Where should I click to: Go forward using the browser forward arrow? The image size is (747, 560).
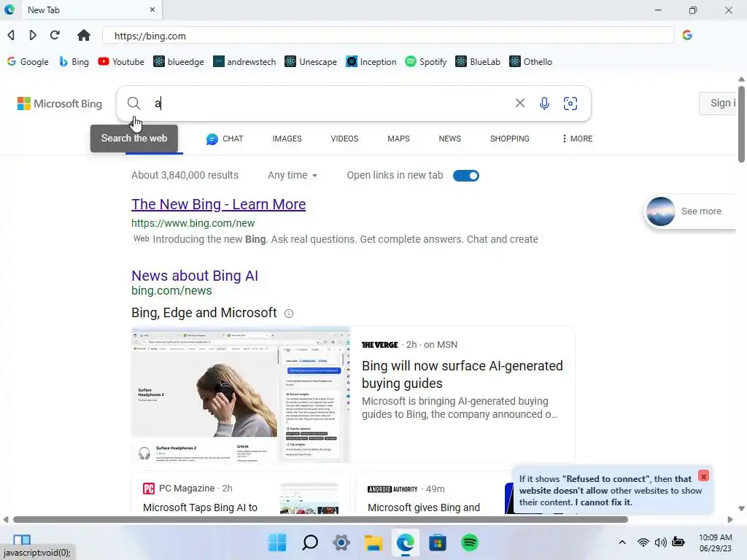(32, 35)
